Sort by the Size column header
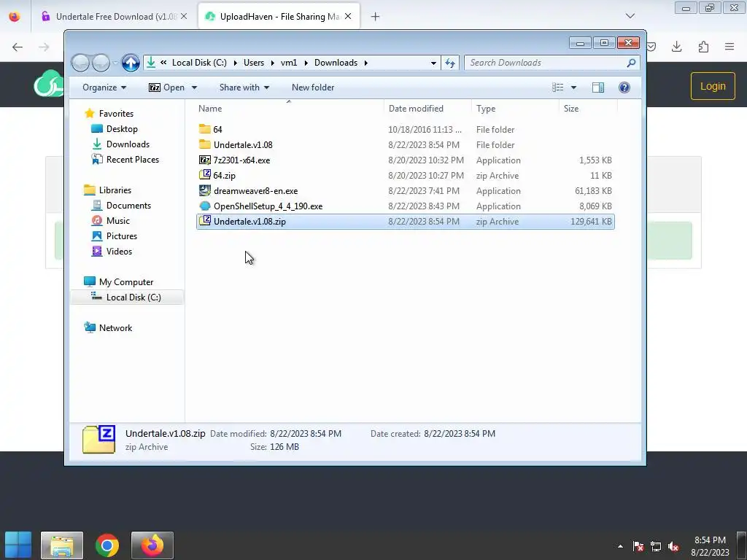 [x=588, y=109]
